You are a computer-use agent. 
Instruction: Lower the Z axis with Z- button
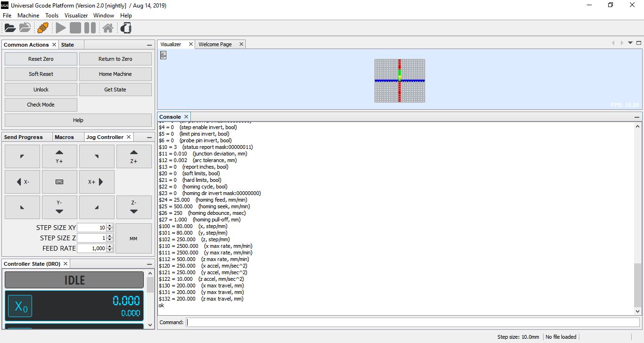pyautogui.click(x=134, y=207)
